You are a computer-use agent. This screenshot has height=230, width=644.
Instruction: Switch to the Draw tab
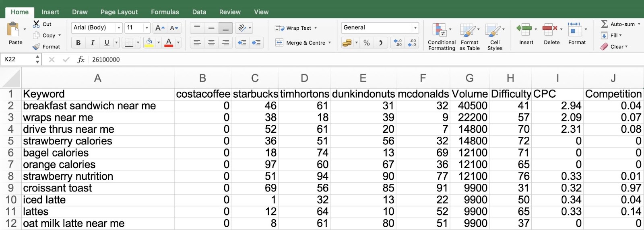[80, 12]
